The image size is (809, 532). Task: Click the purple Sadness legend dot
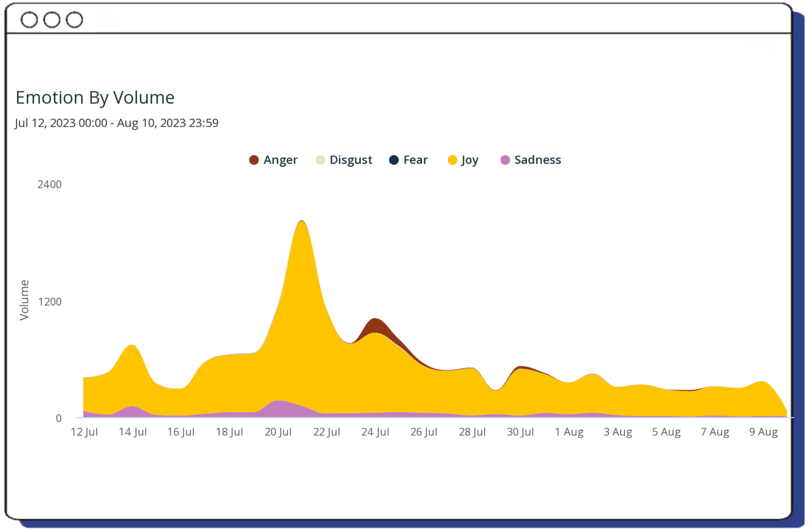[x=505, y=160]
